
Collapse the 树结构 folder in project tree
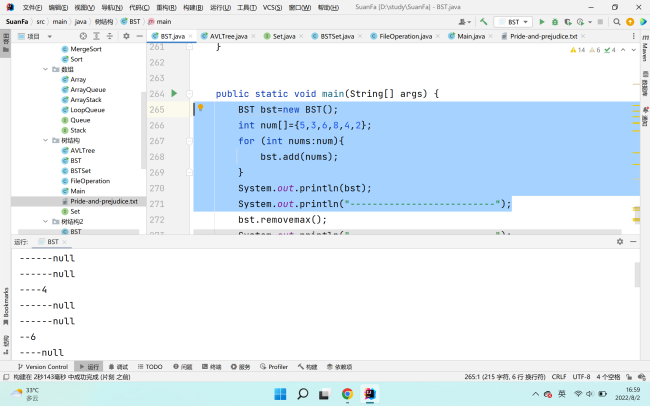coord(47,141)
